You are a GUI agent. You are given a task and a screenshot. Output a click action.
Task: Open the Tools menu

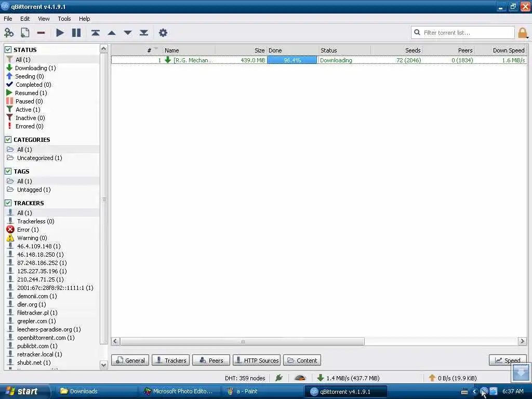(64, 19)
